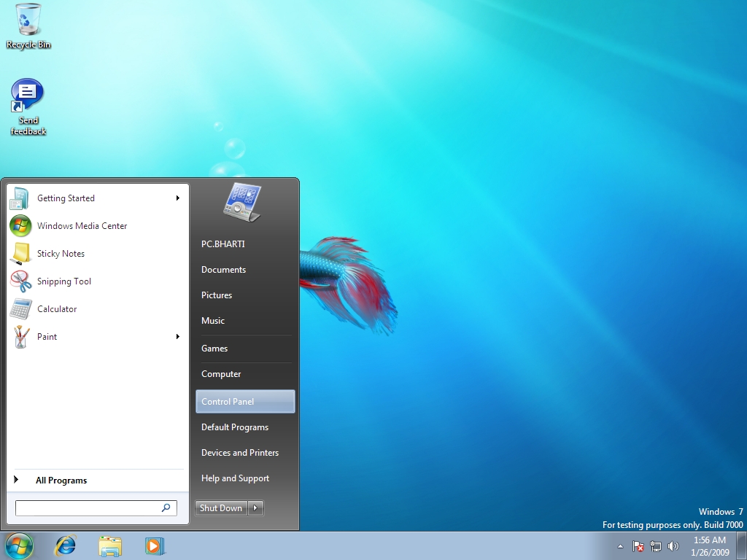The image size is (747, 560).
Task: Open the Shut Down options arrow
Action: pyautogui.click(x=255, y=507)
